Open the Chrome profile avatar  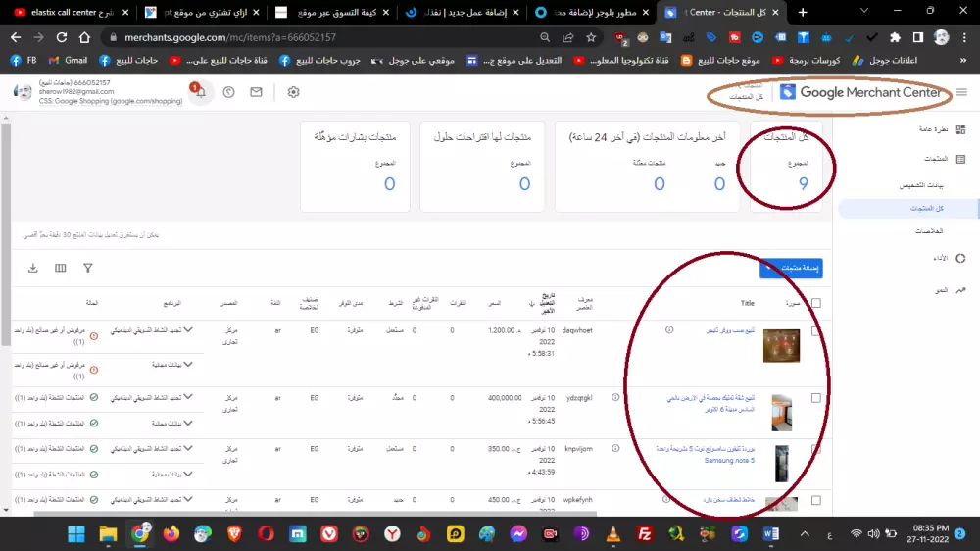[941, 37]
